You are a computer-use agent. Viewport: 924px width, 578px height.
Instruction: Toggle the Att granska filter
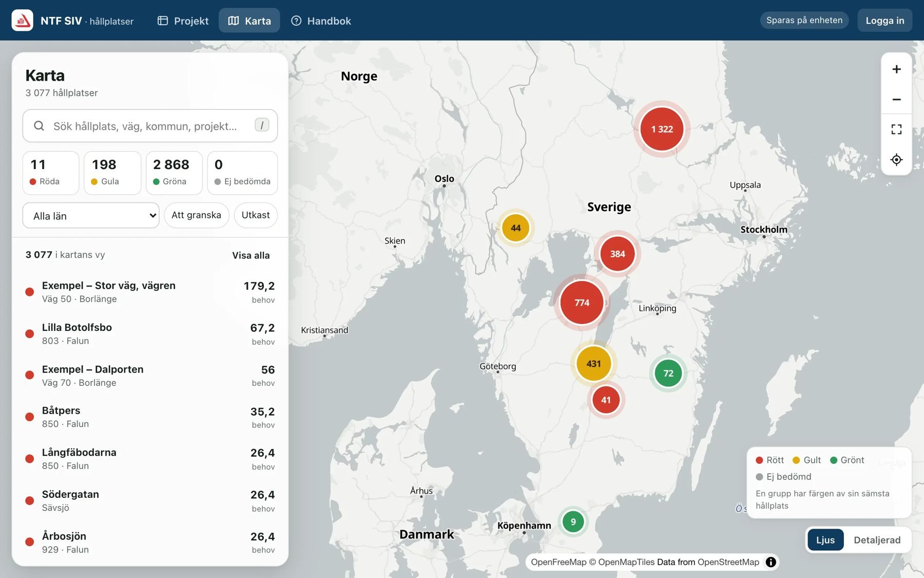pyautogui.click(x=197, y=215)
